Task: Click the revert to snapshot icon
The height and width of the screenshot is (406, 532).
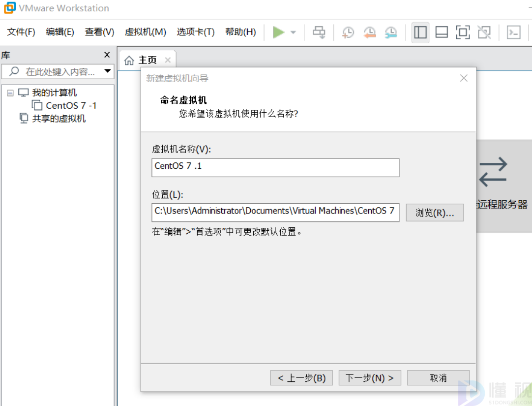Action: click(x=369, y=32)
